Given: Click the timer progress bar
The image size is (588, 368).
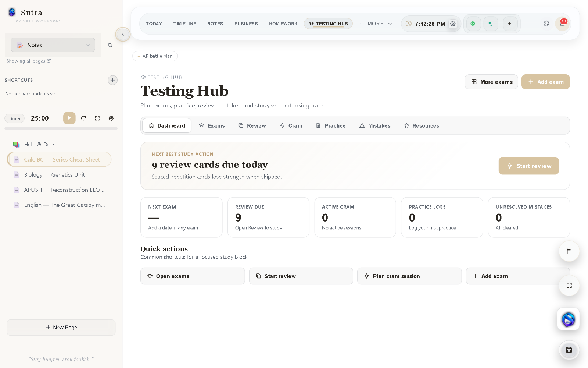Looking at the screenshot, I should tap(61, 128).
